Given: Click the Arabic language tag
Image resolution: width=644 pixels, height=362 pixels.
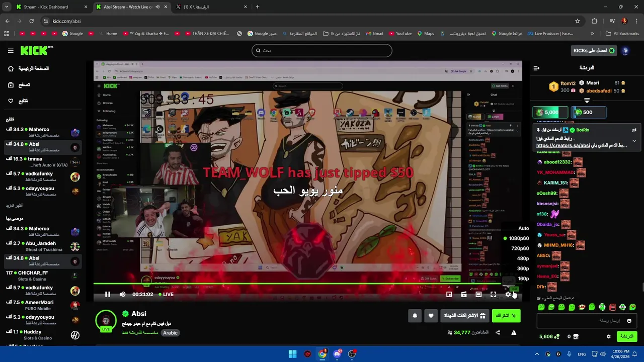Looking at the screenshot, I should coord(170,333).
